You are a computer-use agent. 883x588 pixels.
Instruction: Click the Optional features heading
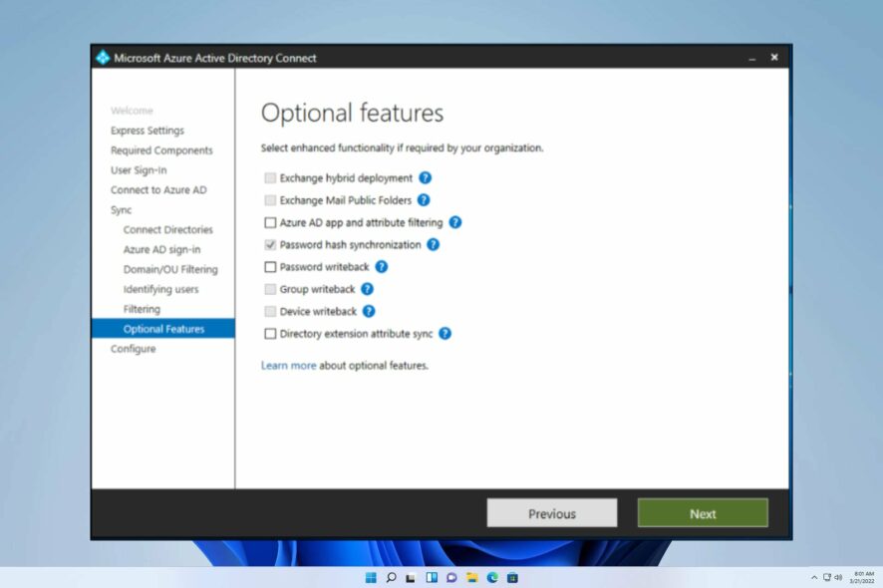click(353, 113)
